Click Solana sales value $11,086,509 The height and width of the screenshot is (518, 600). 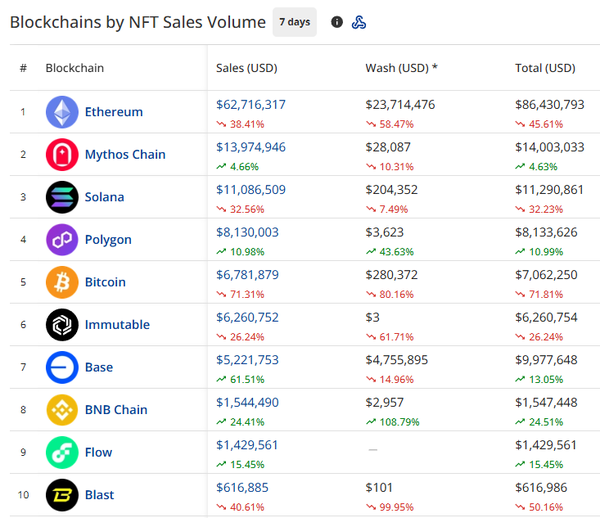coord(250,189)
